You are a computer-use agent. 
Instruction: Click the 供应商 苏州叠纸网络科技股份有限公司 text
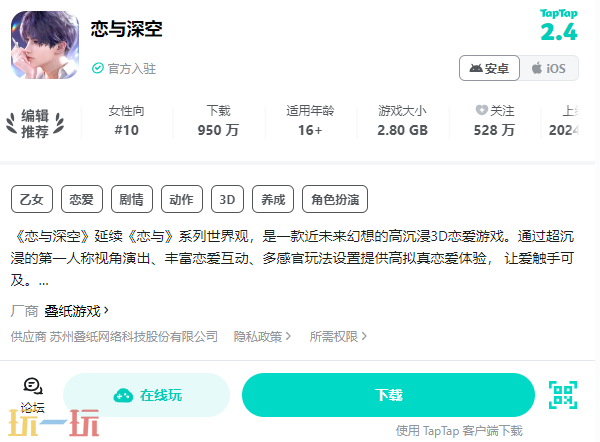(114, 337)
